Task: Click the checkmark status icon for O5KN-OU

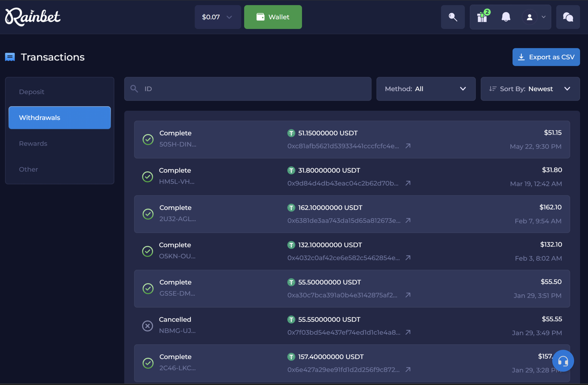Action: [148, 251]
